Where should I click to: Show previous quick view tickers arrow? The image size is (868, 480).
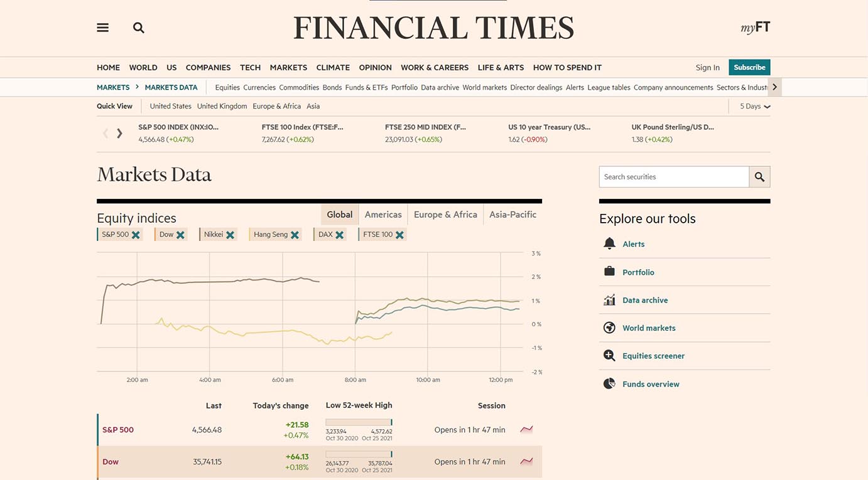[106, 133]
